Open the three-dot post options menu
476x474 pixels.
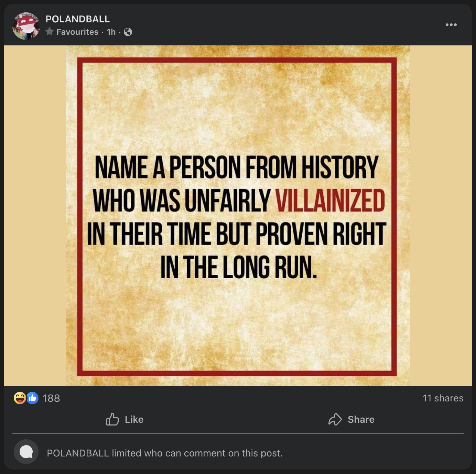[451, 25]
